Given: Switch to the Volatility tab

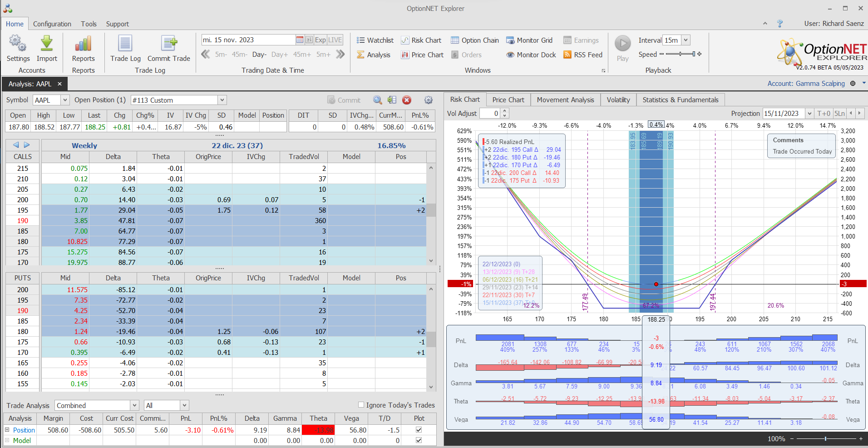Looking at the screenshot, I should tap(618, 100).
